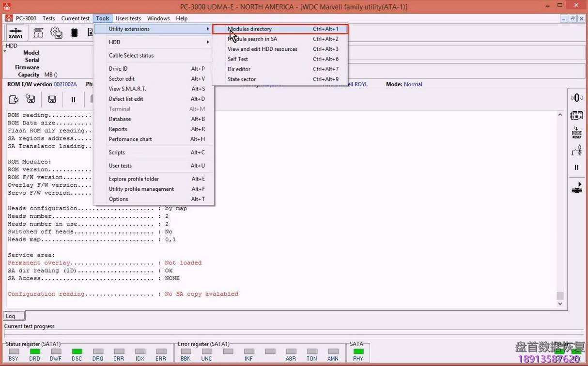Click the ROM microchip icon in the toolbar
Viewport: 588px width, 366px height.
(74, 31)
